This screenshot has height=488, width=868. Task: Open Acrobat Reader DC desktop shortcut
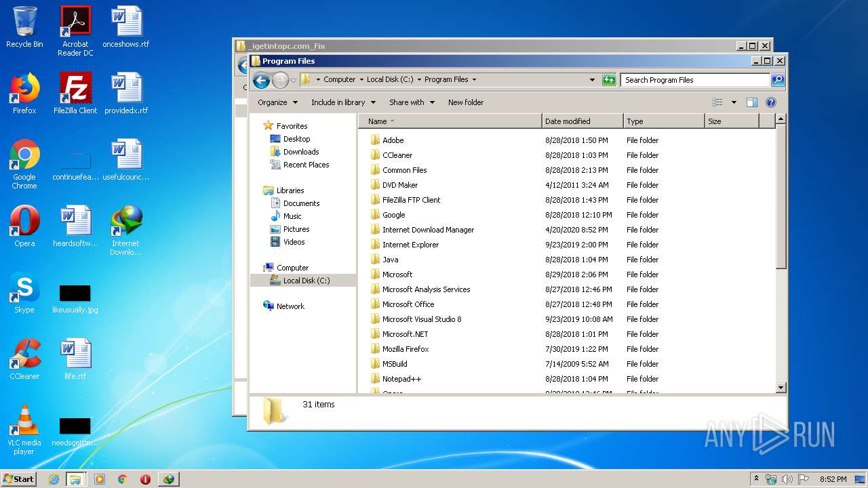(x=75, y=31)
